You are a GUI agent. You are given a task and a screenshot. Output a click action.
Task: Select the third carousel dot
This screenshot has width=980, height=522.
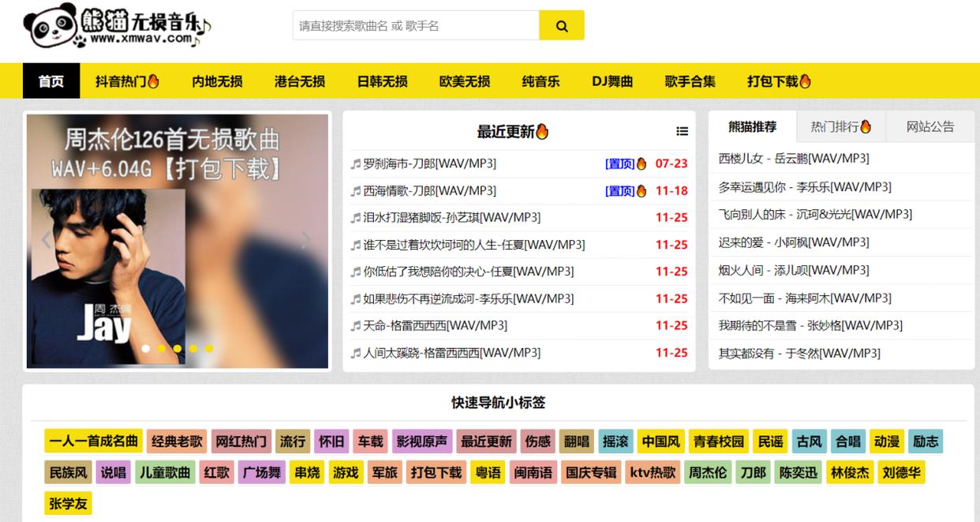click(177, 348)
